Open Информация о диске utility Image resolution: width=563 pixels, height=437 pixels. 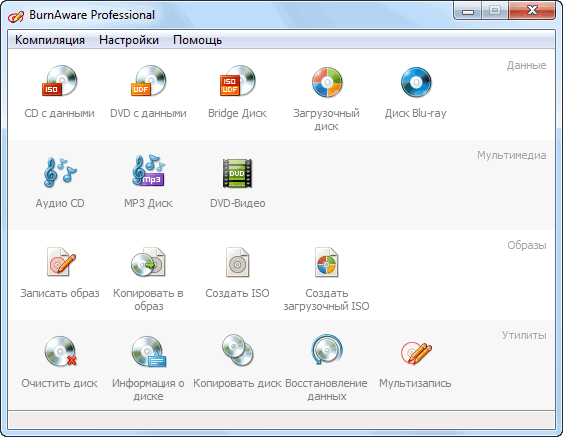click(148, 351)
